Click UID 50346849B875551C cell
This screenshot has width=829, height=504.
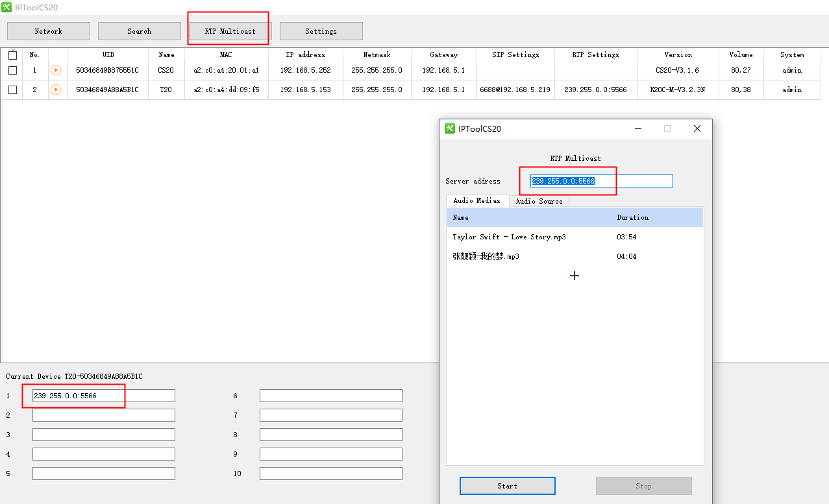pyautogui.click(x=108, y=70)
